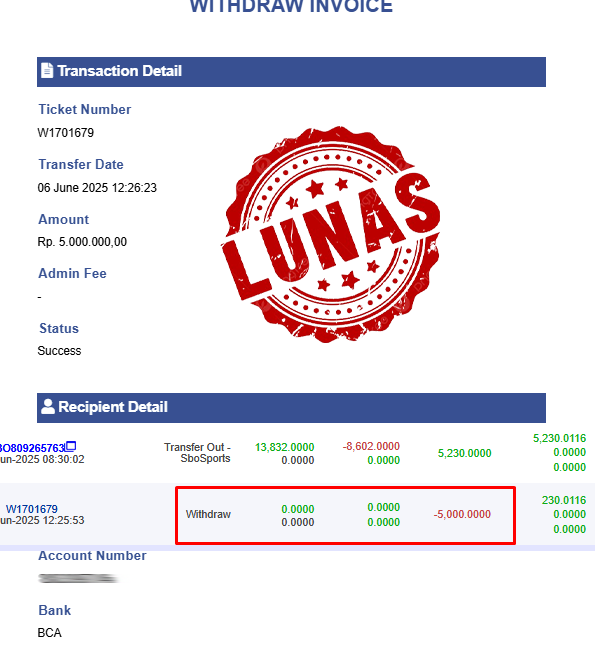
Task: Click the document icon beside Transaction Detail
Action: pyautogui.click(x=47, y=70)
